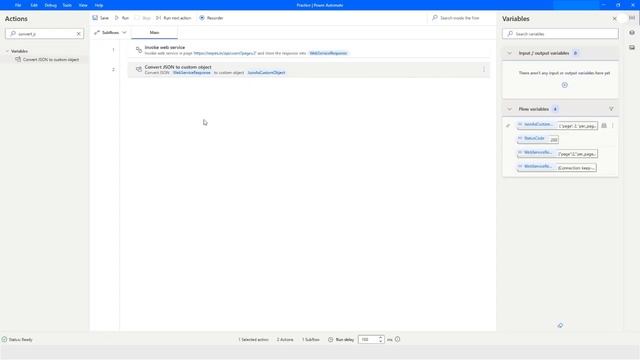
Task: Click the Invoke web service action icon
Action: coord(139,50)
